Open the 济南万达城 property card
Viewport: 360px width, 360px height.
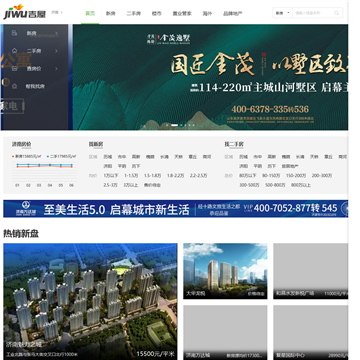[x=225, y=332]
